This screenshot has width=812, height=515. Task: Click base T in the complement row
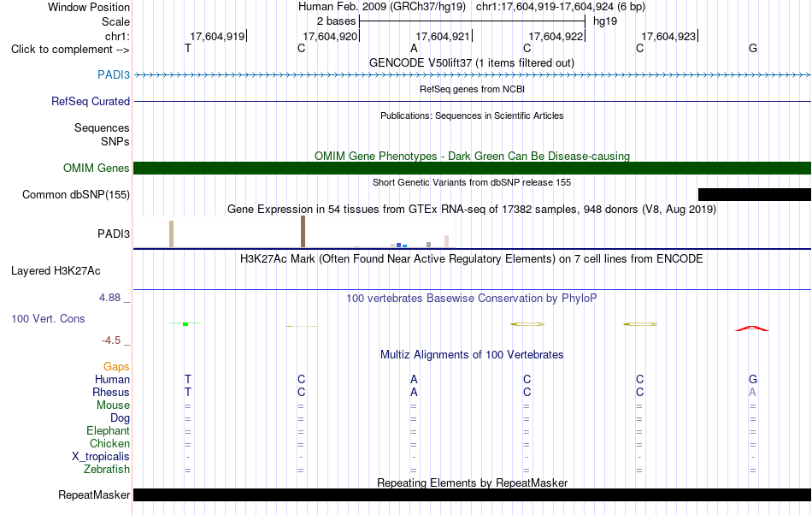tap(188, 49)
